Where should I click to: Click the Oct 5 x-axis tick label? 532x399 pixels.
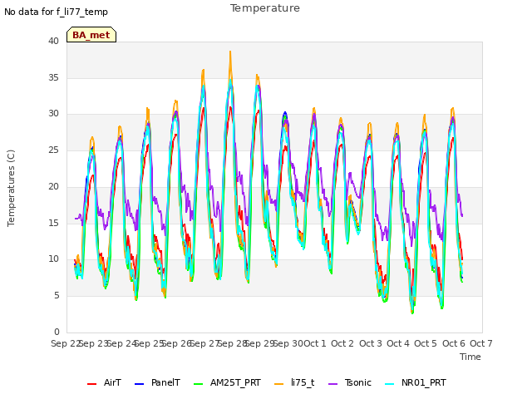426,343
